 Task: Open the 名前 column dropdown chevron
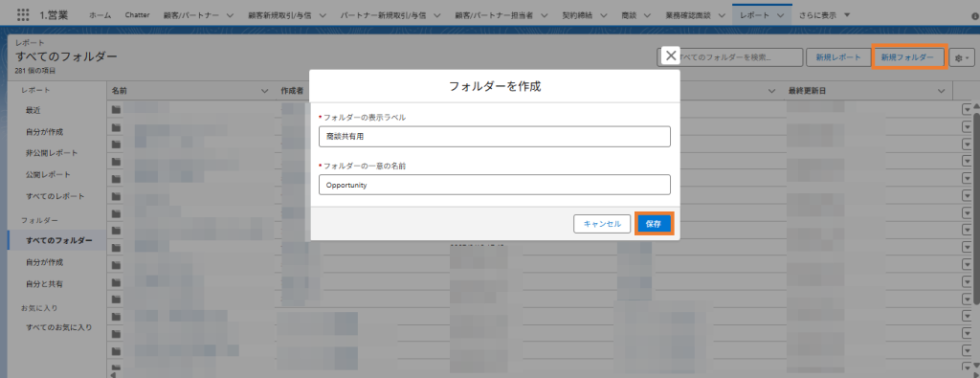[x=264, y=91]
